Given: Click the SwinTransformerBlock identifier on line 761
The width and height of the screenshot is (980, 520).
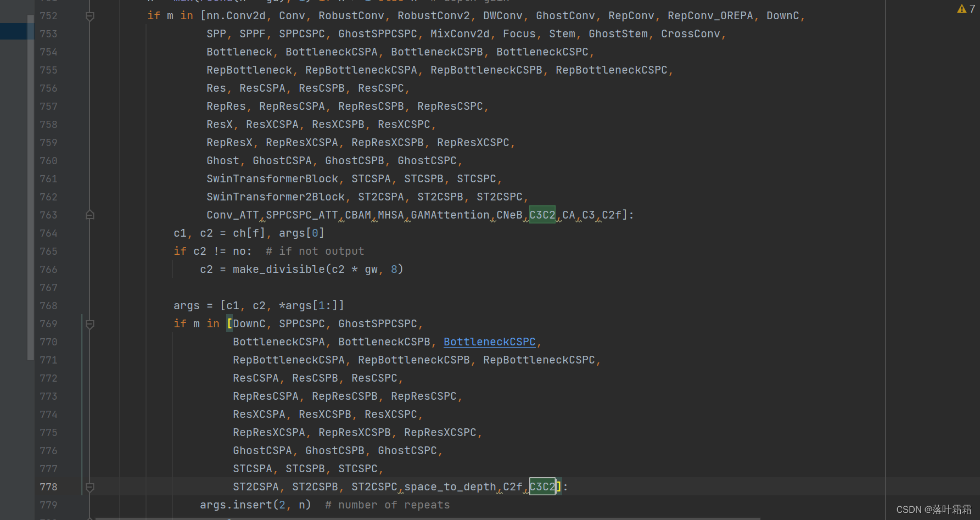Looking at the screenshot, I should click(x=272, y=178).
